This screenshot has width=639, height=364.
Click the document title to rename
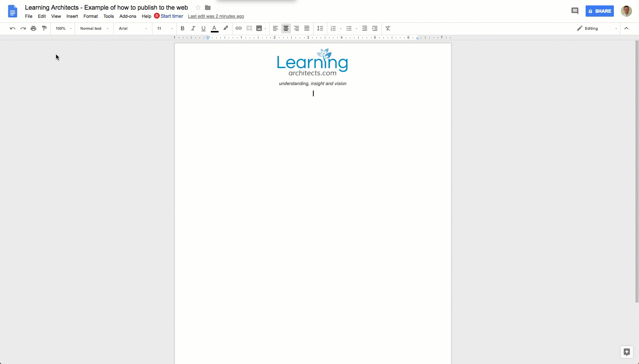106,8
